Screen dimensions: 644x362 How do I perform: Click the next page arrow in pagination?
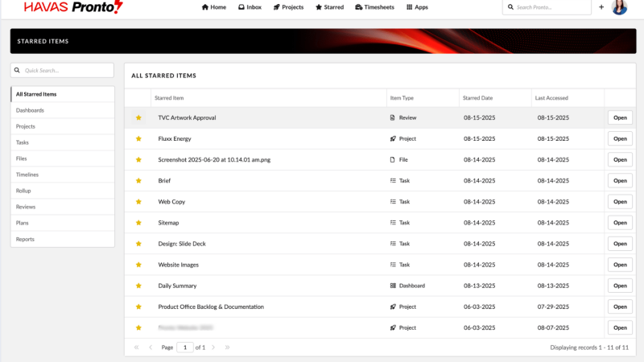pos(213,348)
